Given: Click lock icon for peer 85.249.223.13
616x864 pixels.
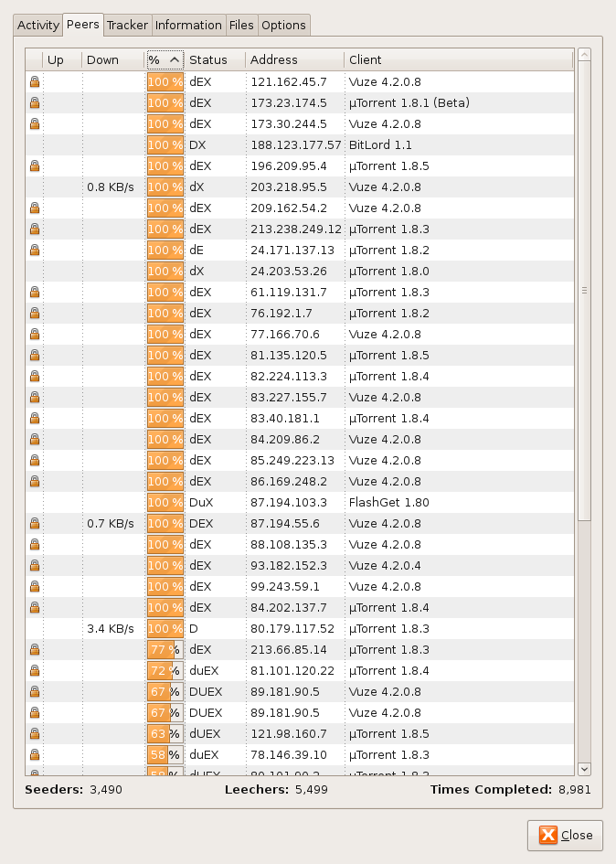Looking at the screenshot, I should tap(35, 461).
